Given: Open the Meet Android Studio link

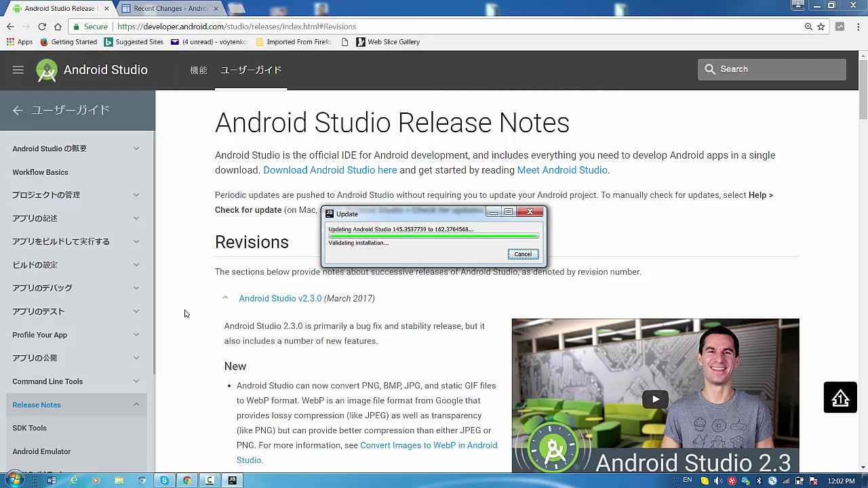Looking at the screenshot, I should pos(561,170).
